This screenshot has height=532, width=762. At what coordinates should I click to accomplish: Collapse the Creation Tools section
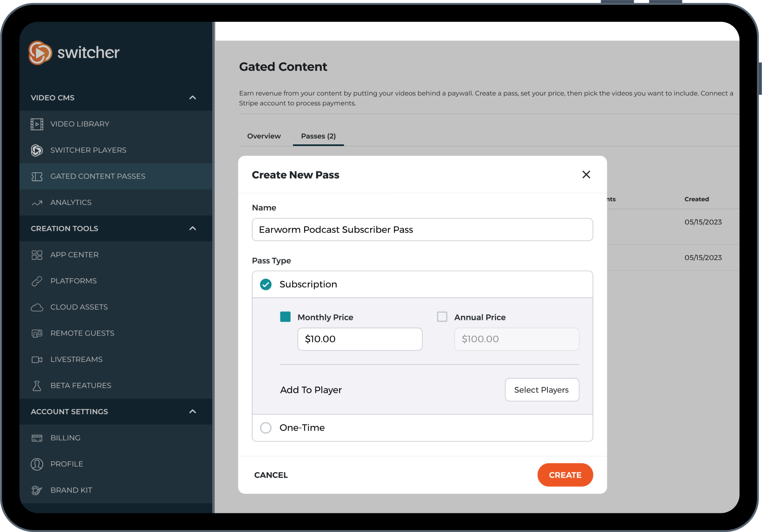pyautogui.click(x=193, y=229)
